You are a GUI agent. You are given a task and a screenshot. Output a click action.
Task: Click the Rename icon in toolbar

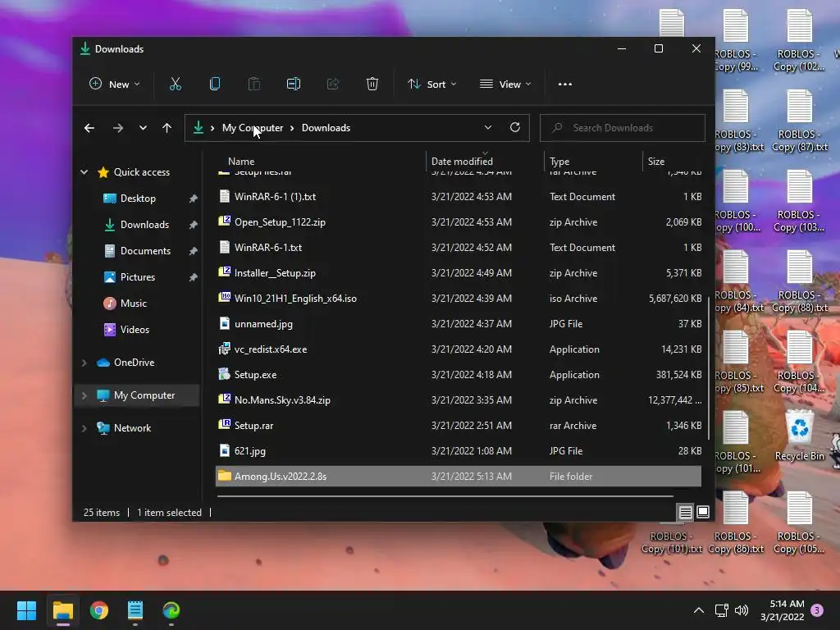[x=294, y=84]
